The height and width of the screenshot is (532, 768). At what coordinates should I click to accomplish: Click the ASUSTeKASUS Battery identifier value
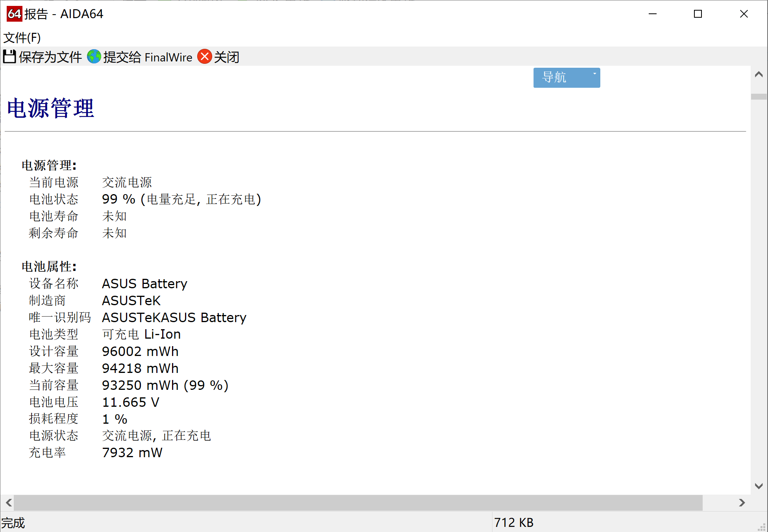174,317
